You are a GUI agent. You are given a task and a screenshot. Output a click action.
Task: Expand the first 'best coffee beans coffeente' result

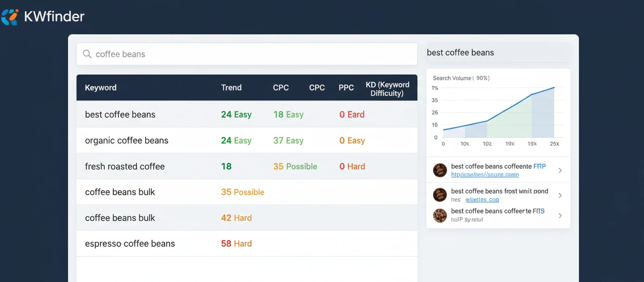[561, 170]
